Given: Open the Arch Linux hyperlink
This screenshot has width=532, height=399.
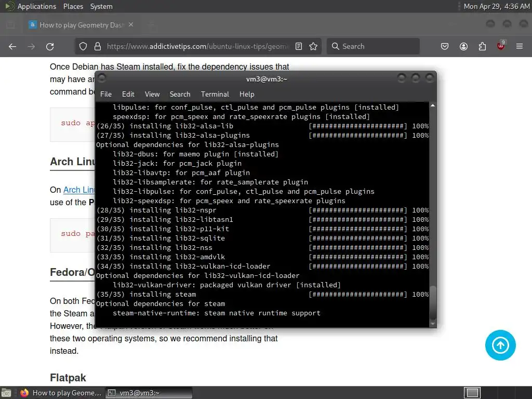Looking at the screenshot, I should tap(79, 190).
